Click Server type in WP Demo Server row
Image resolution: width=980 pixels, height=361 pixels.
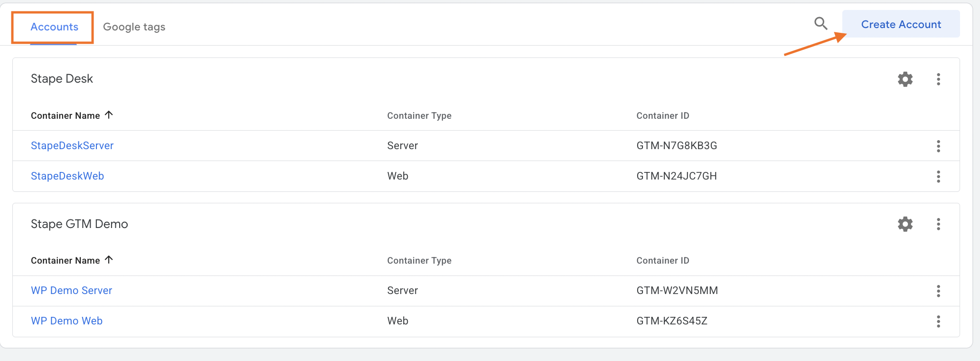(403, 290)
